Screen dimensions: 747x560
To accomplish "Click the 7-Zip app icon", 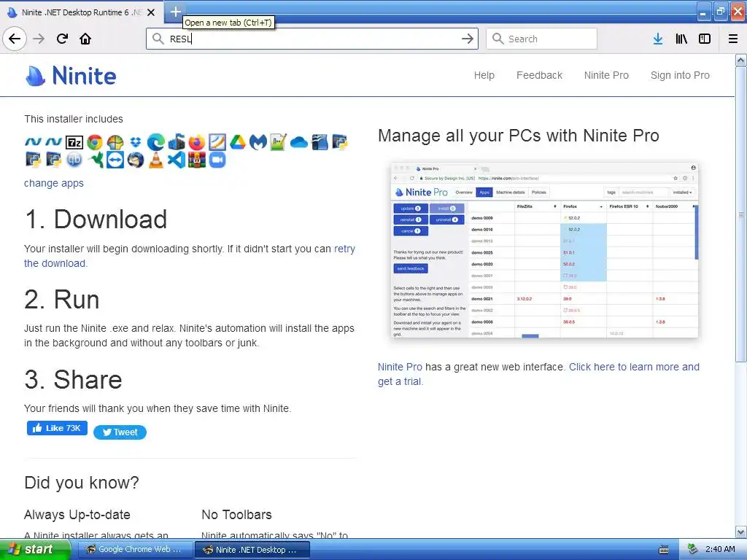I will point(74,142).
